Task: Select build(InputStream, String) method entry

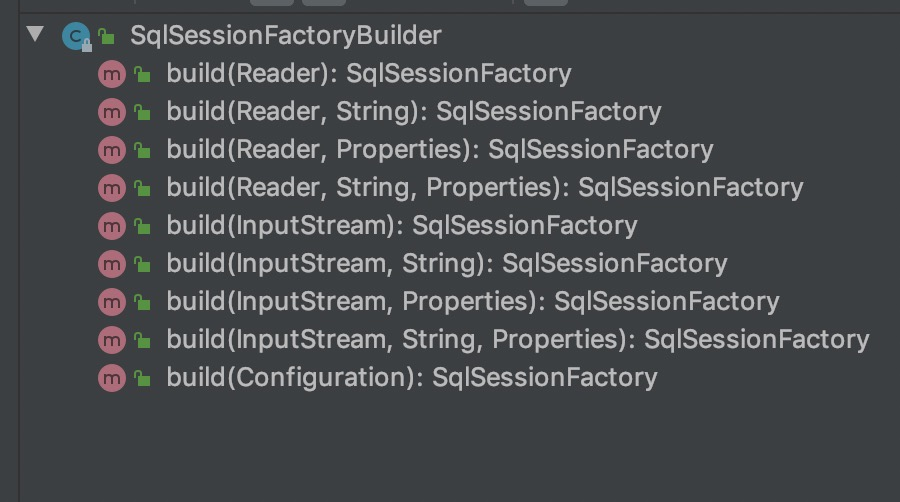Action: point(447,263)
